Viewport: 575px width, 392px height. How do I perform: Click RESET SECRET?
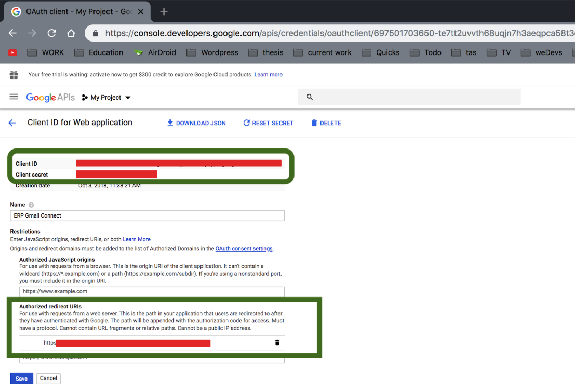(269, 123)
